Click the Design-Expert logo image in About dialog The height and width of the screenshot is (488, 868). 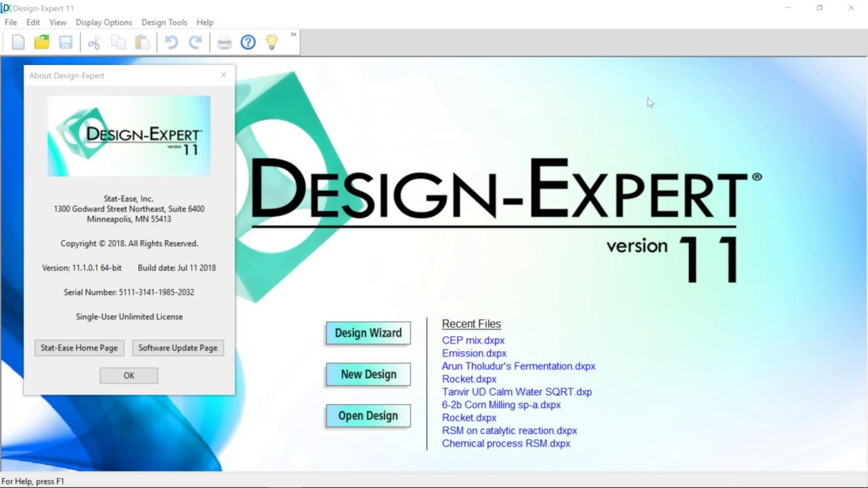[x=129, y=136]
